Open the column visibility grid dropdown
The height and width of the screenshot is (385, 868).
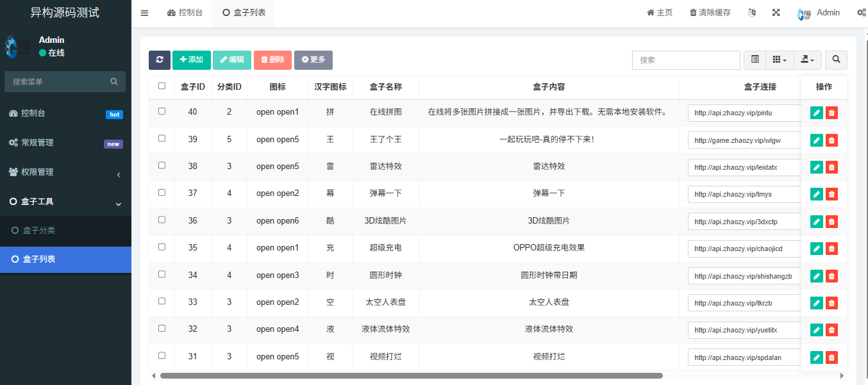(x=780, y=59)
